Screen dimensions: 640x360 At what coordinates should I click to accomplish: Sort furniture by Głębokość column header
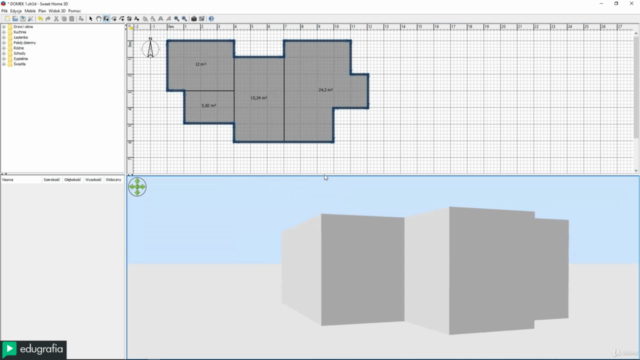[x=73, y=180]
